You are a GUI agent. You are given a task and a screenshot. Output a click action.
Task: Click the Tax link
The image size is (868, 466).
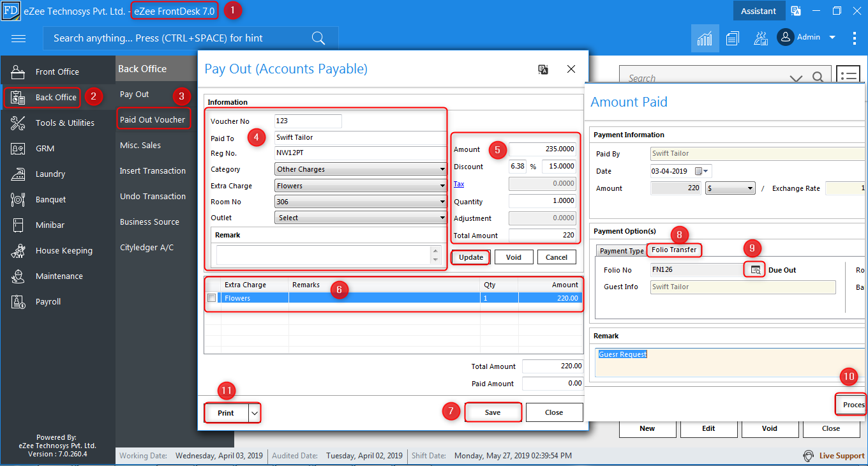click(459, 184)
